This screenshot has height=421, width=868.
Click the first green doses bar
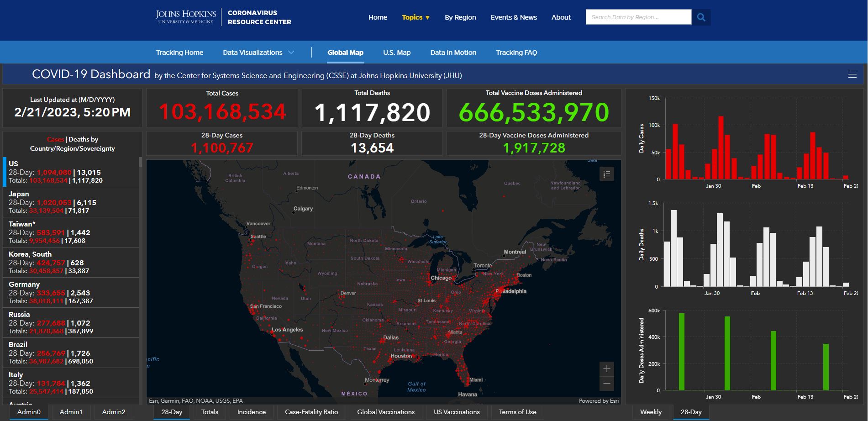pyautogui.click(x=681, y=352)
